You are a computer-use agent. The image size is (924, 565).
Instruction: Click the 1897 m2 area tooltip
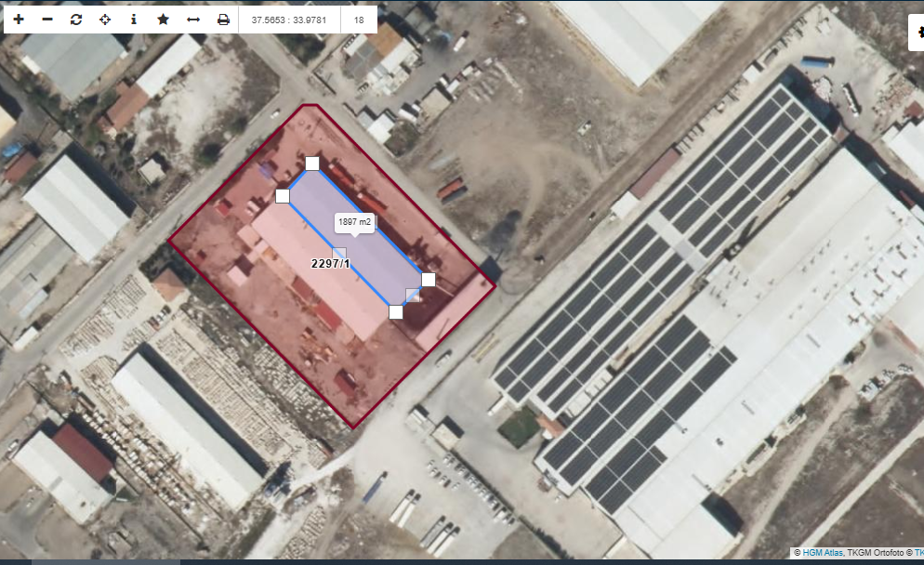click(354, 223)
